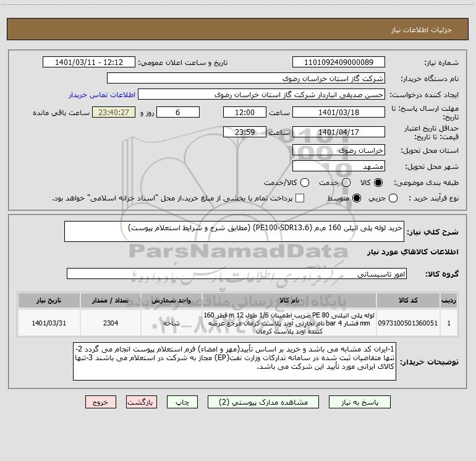The width and height of the screenshot is (476, 461).
Task: Click the quantity cell 2304
Action: click(111, 323)
